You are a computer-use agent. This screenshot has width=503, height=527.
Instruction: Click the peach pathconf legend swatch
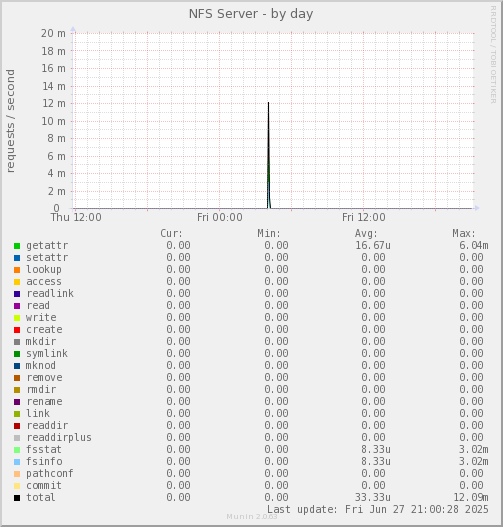[x=17, y=474]
